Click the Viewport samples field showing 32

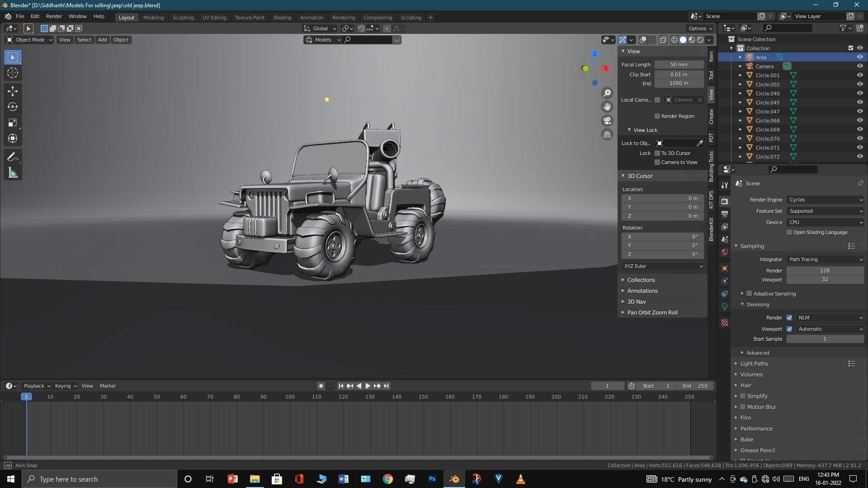(x=825, y=280)
